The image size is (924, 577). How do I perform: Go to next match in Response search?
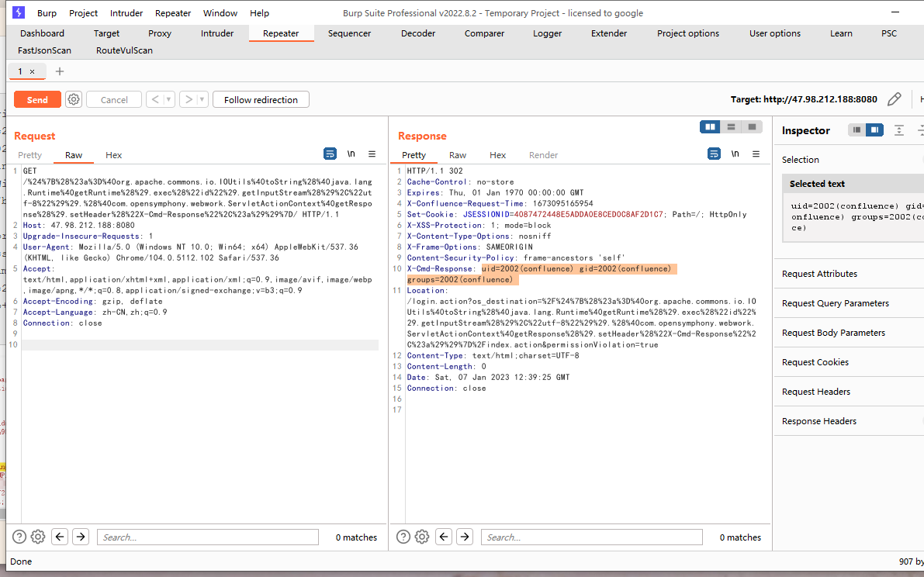coord(465,537)
